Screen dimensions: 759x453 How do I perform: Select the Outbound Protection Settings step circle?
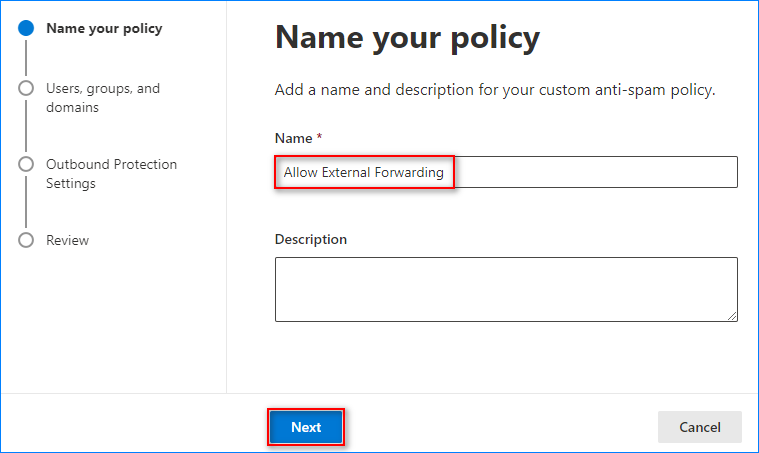coord(26,164)
